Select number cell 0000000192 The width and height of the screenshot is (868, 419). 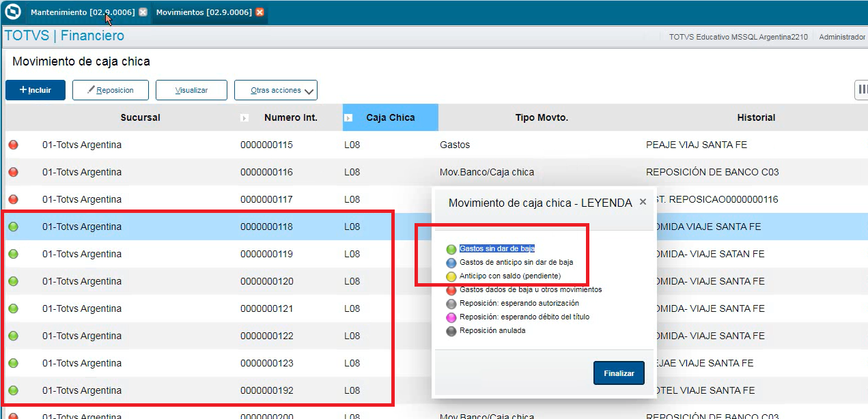point(266,390)
